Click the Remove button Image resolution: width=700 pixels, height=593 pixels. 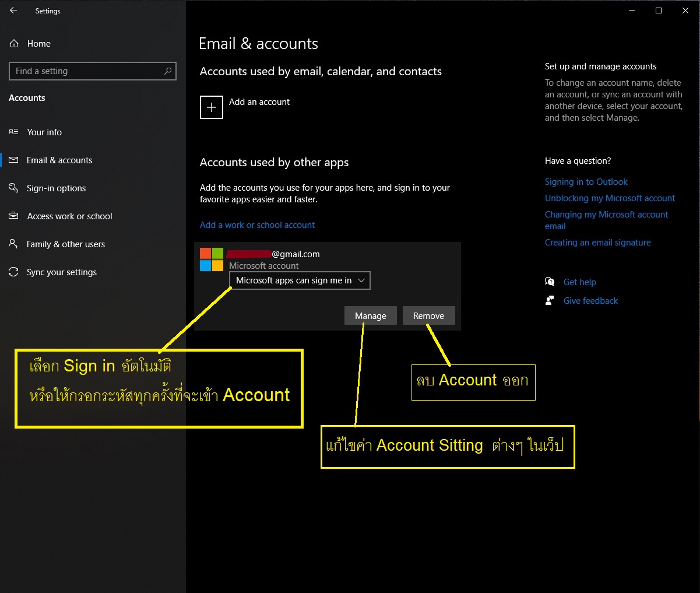tap(428, 315)
